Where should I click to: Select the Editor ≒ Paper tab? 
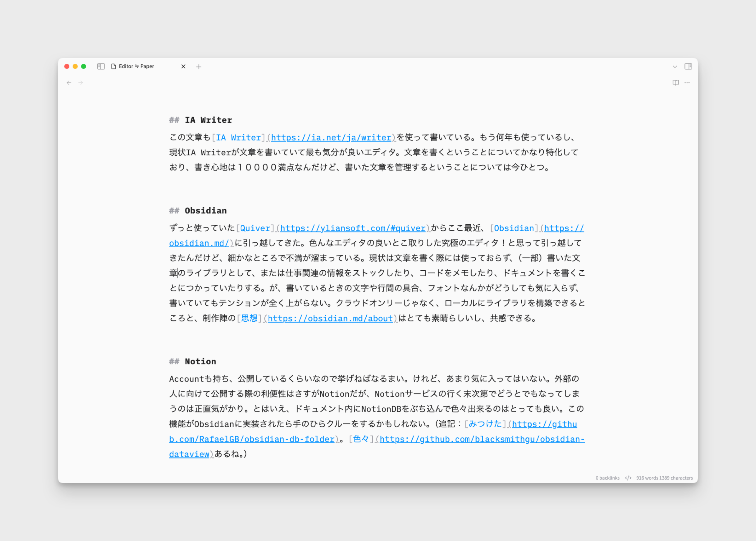click(x=136, y=66)
